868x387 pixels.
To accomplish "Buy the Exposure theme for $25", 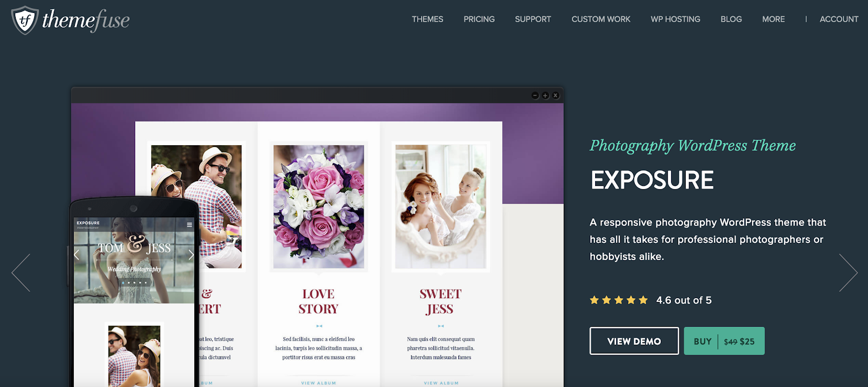I will coord(724,341).
